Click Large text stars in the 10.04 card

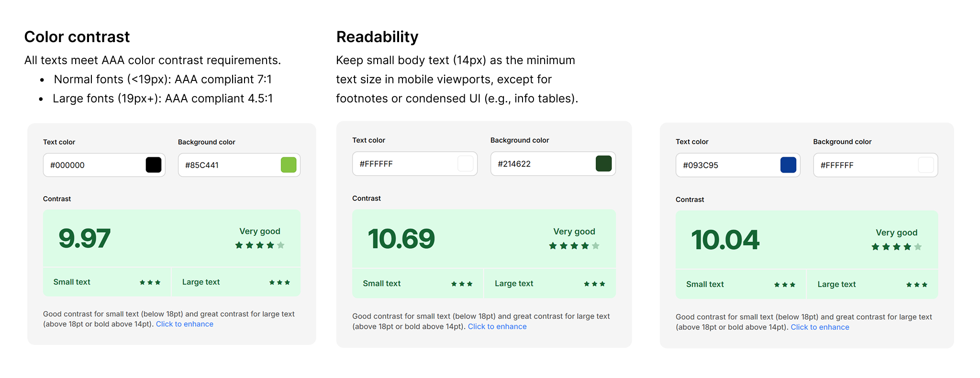[917, 285]
